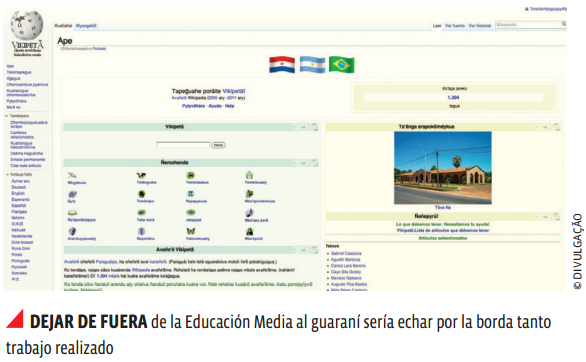Open the Augusto Roa Bastos article
The image size is (586, 362).
tap(349, 284)
